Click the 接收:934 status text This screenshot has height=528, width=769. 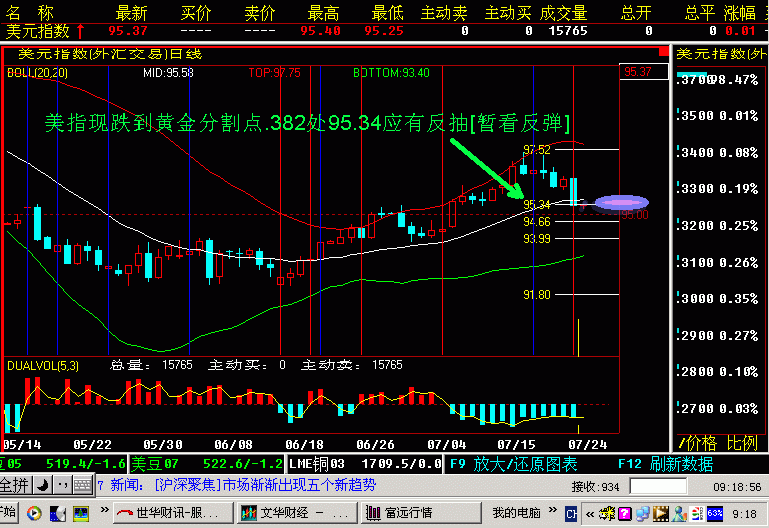point(595,487)
